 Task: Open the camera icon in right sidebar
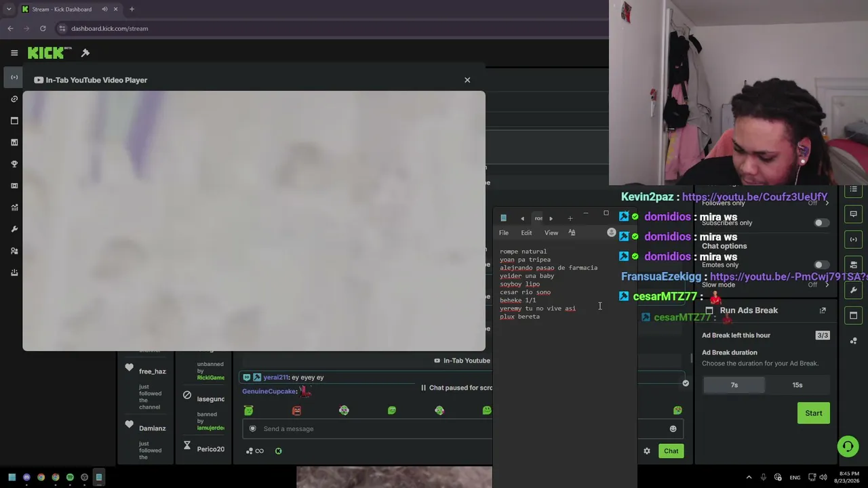pyautogui.click(x=854, y=264)
